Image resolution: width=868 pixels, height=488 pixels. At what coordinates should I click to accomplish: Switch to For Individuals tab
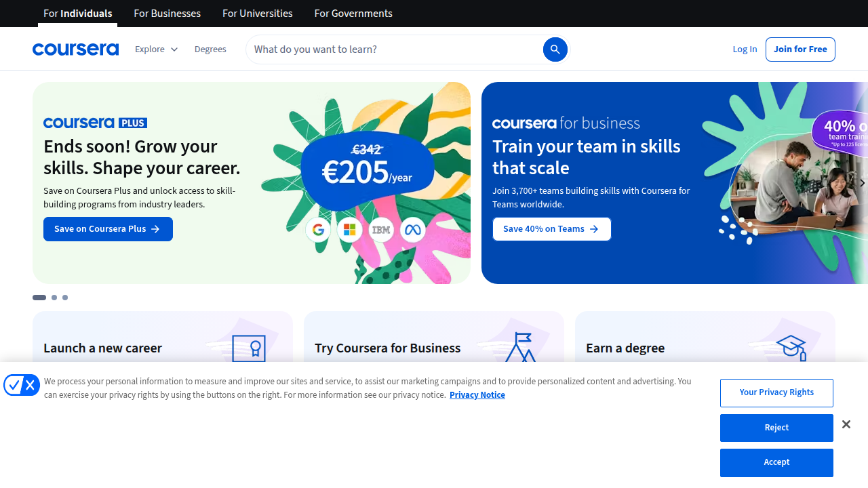click(77, 14)
